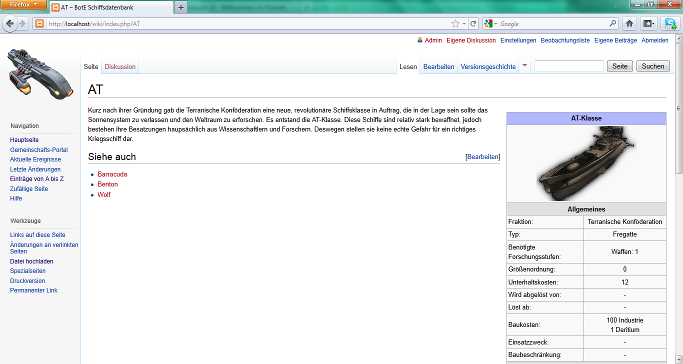Open Permanenter Link
The height and width of the screenshot is (364, 683).
tap(34, 290)
